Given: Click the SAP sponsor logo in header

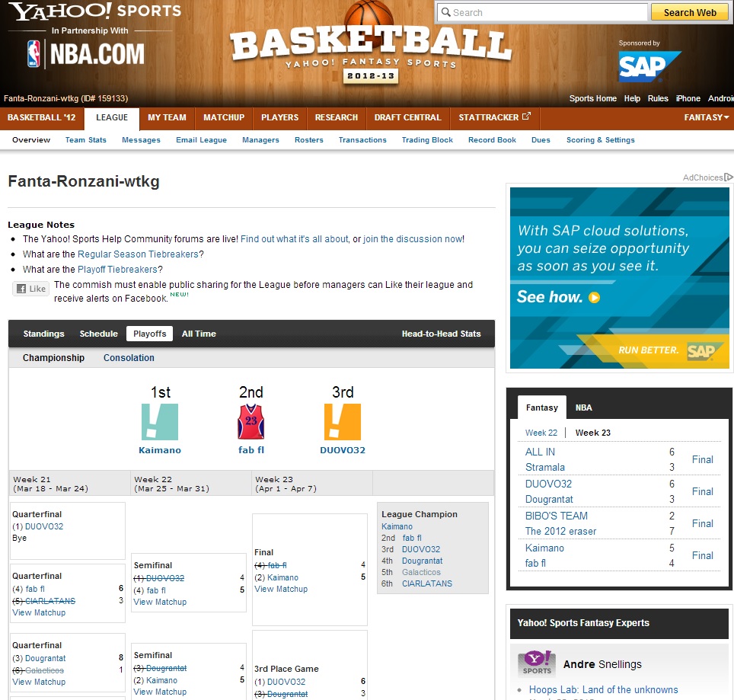Looking at the screenshot, I should 649,67.
